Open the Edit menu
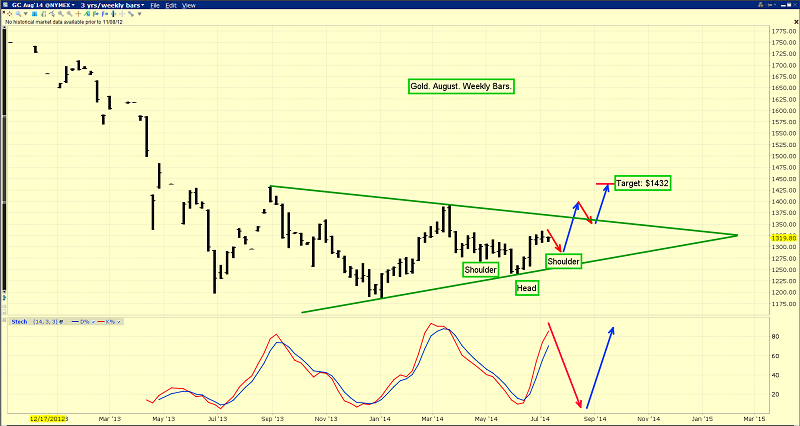Viewport: 800px width, 426px height. (171, 5)
